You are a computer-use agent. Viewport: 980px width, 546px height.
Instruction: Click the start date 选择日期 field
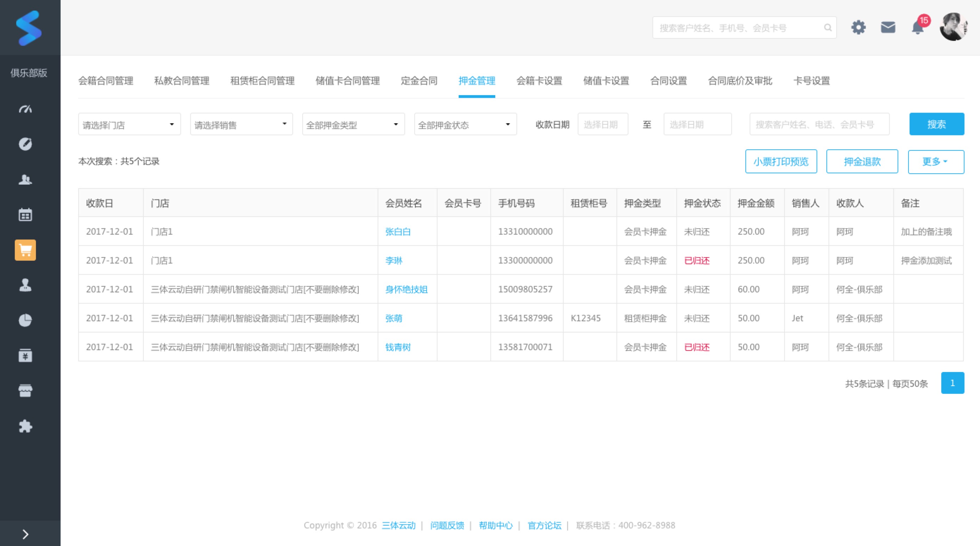[603, 124]
